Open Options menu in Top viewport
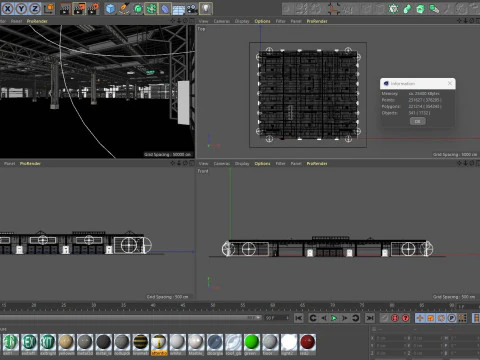 (x=262, y=21)
